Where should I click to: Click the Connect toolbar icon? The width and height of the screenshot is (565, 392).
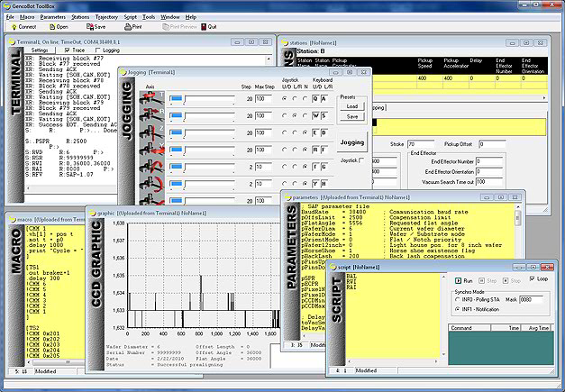[14, 27]
